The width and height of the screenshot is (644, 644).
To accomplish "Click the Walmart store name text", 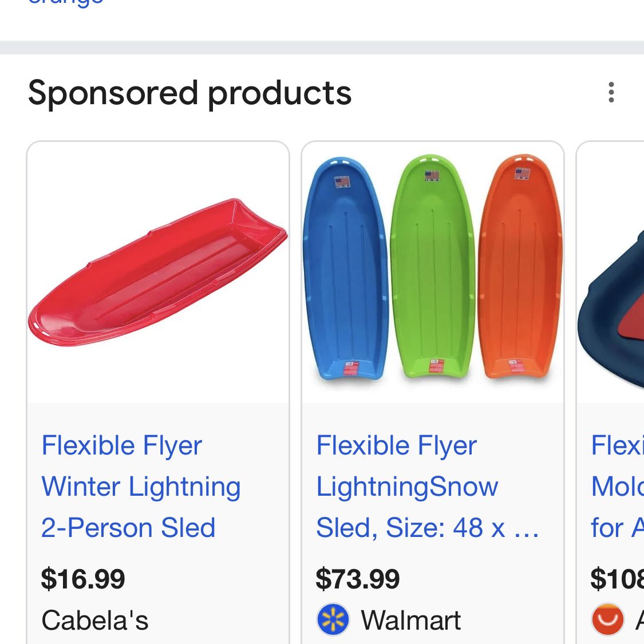I will tap(410, 620).
